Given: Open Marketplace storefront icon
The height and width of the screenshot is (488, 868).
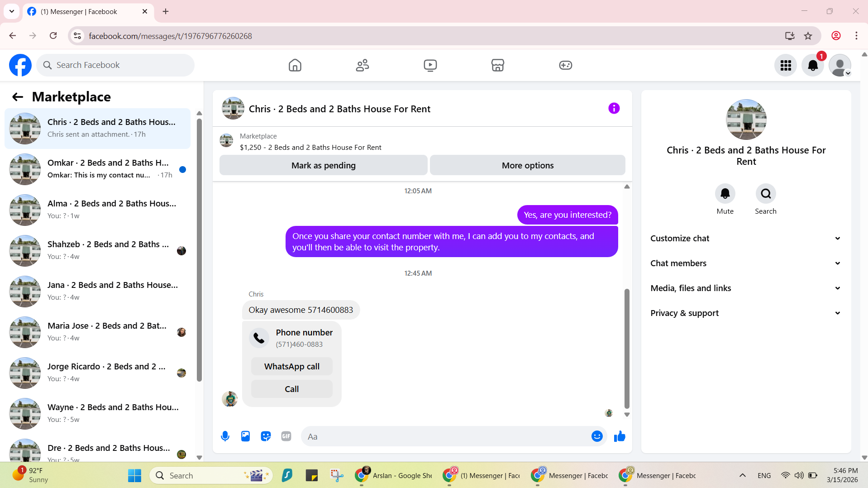Looking at the screenshot, I should (498, 65).
